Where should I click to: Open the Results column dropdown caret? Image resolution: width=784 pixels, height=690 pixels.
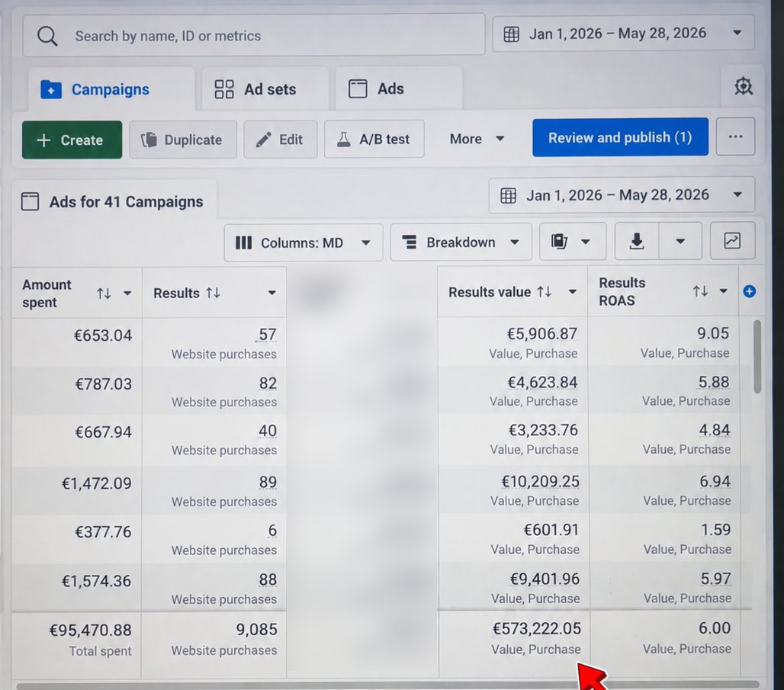[272, 293]
